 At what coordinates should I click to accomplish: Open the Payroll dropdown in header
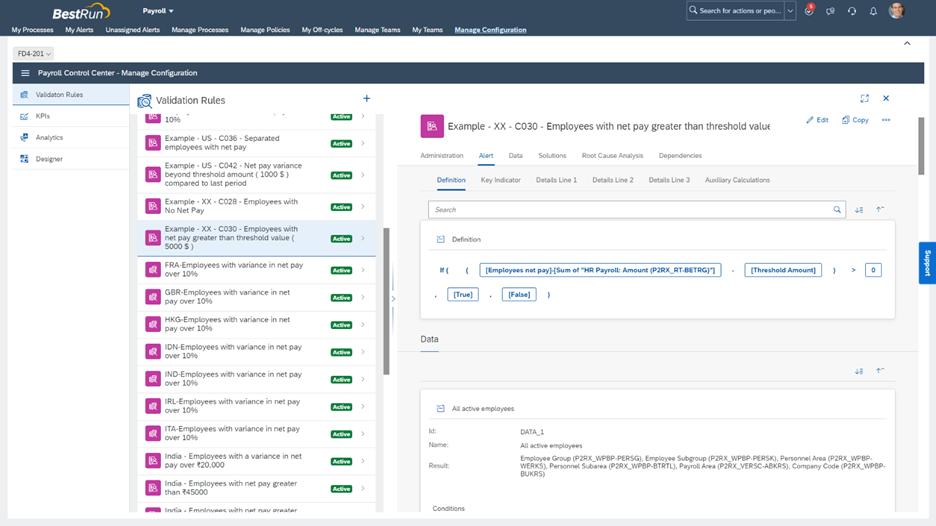pyautogui.click(x=158, y=11)
